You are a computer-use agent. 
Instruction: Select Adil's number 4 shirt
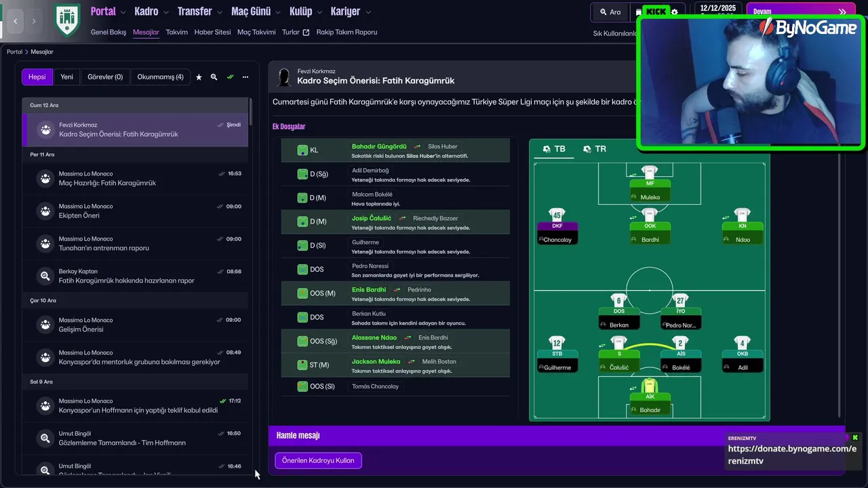point(743,343)
